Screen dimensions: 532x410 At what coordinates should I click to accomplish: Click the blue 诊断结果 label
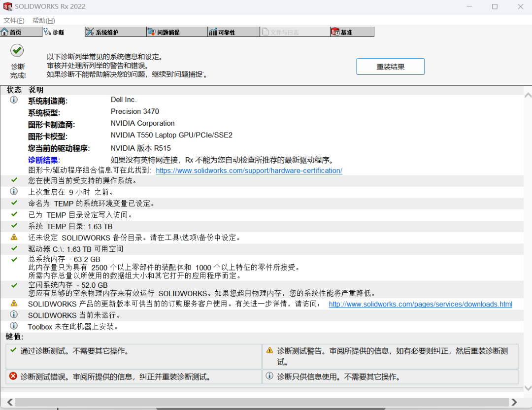pyautogui.click(x=44, y=160)
